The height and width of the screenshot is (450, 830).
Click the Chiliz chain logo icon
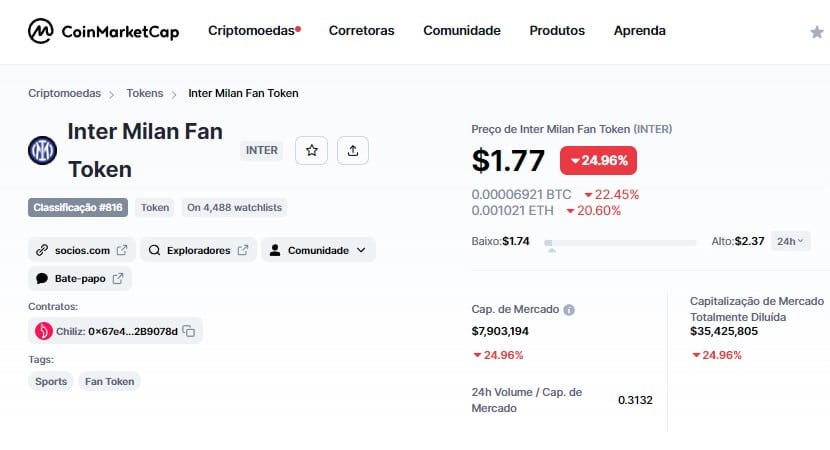click(43, 331)
